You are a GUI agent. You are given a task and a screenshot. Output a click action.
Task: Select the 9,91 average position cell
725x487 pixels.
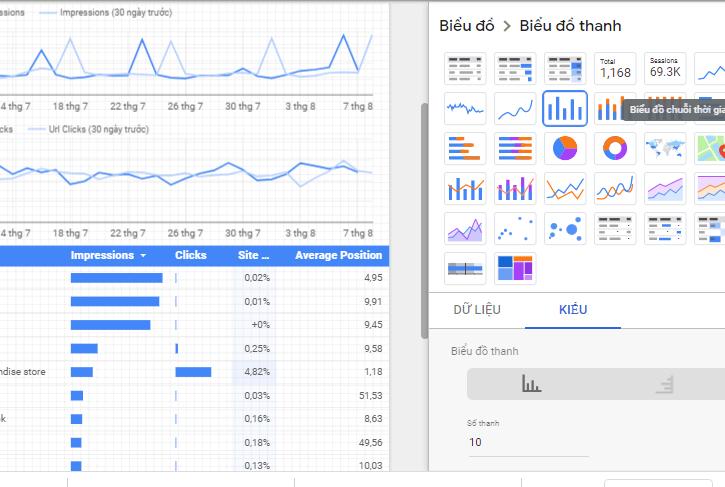click(x=373, y=302)
